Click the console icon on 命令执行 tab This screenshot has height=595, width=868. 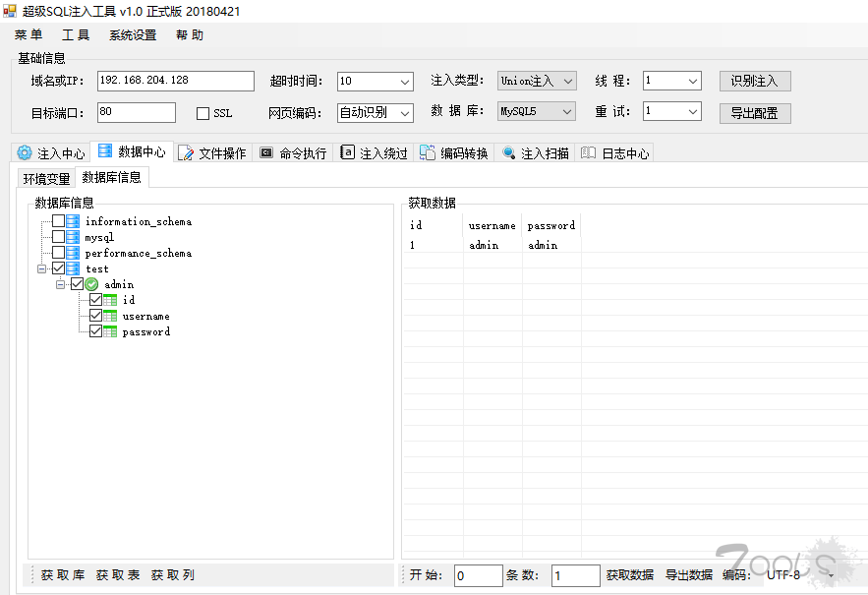pos(266,152)
